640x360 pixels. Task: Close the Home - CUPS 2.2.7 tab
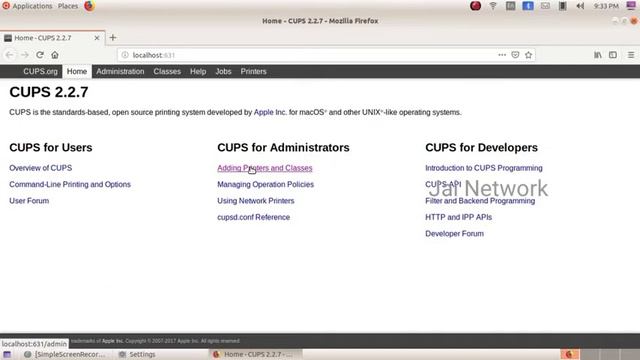(97, 38)
